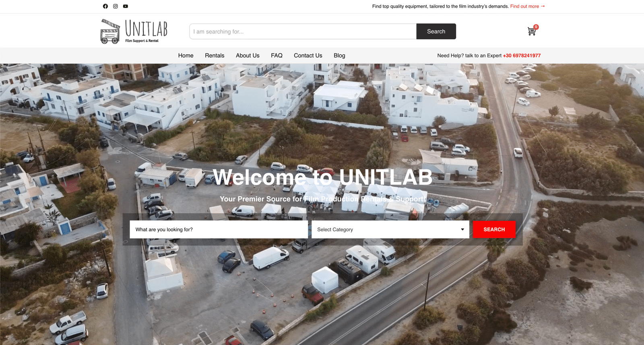This screenshot has width=644, height=345.
Task: Open the Rentals menu item
Action: coord(215,56)
